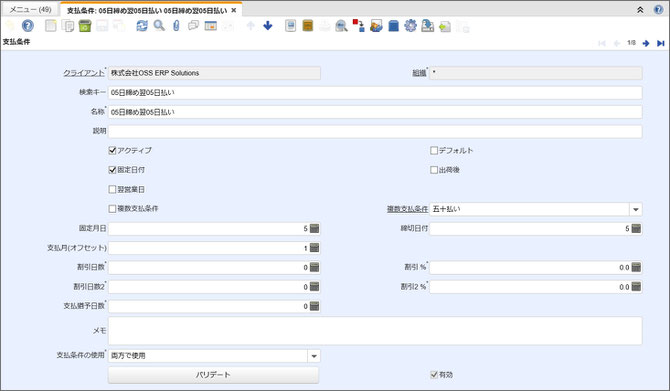
Task: Toggle the 有効 checkbox
Action: pyautogui.click(x=434, y=375)
